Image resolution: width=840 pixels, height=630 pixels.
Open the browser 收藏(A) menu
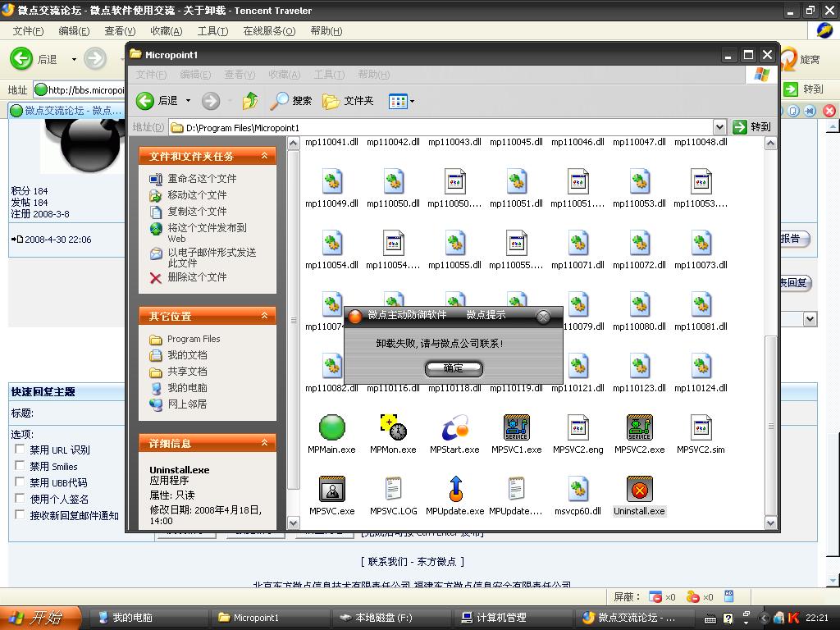pos(166,31)
